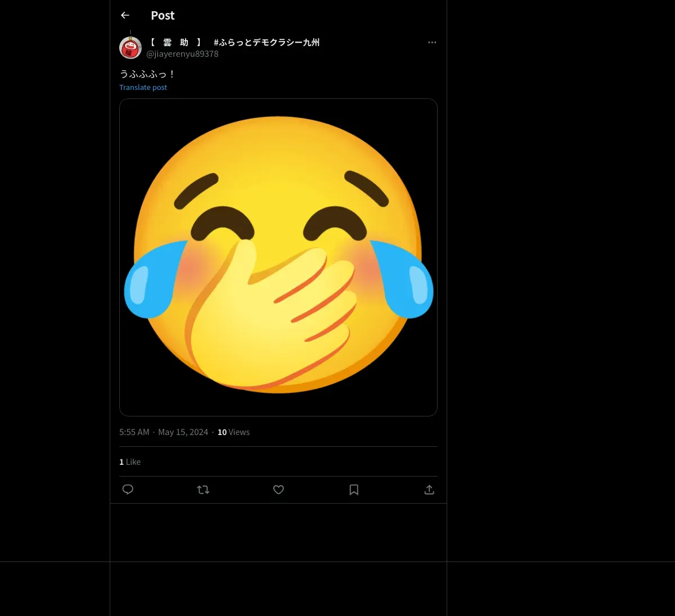The height and width of the screenshot is (616, 675).
Task: Go back using the left arrow
Action: (125, 16)
